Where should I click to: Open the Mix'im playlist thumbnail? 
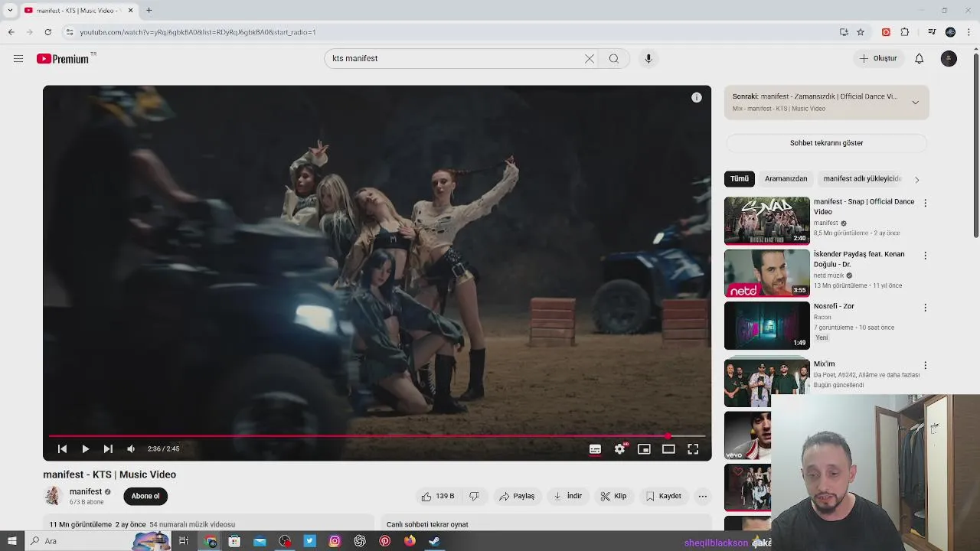[766, 383]
